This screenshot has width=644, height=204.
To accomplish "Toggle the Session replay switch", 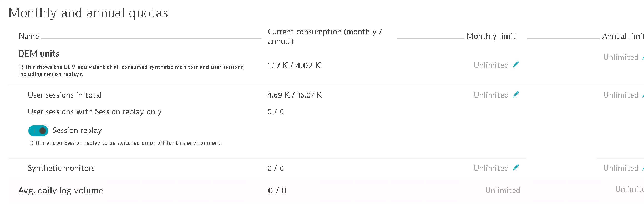I will [38, 131].
